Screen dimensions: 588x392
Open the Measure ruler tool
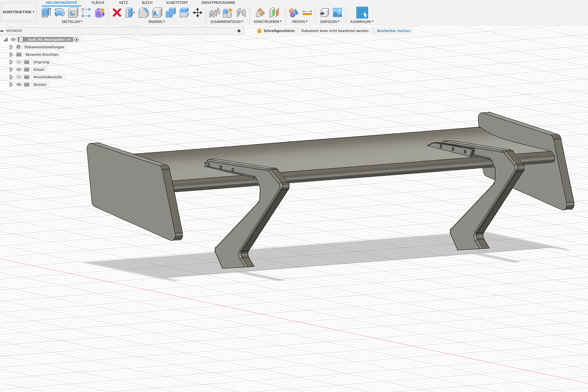[x=307, y=13]
